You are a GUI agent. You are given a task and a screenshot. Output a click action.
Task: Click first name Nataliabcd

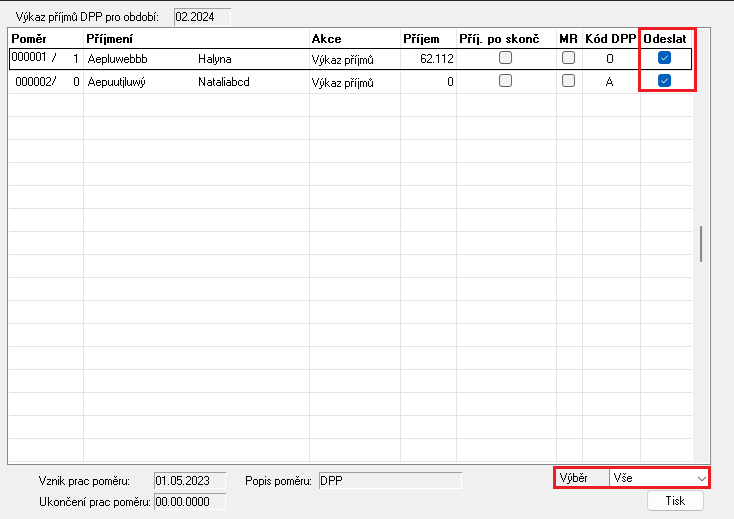pos(224,82)
